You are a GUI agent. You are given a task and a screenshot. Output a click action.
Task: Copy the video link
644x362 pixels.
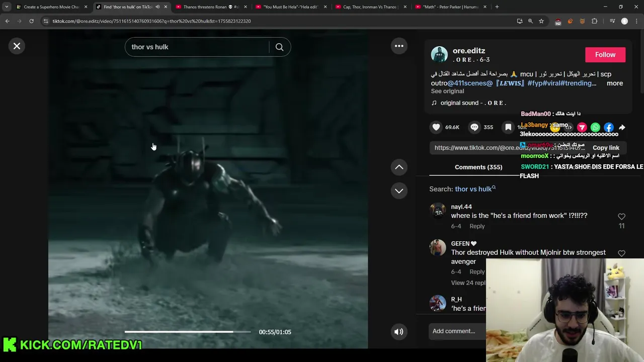[x=606, y=148]
